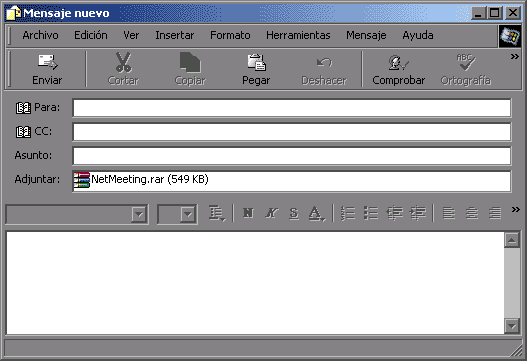527x361 pixels.
Task: Expand font name dropdown
Action: (x=138, y=214)
